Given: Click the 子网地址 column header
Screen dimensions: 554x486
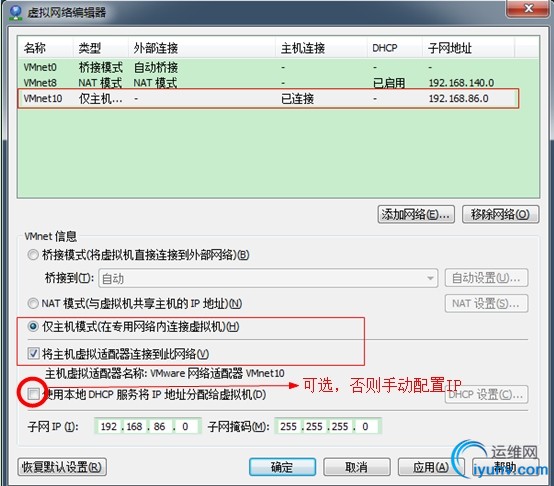Looking at the screenshot, I should click(x=468, y=48).
